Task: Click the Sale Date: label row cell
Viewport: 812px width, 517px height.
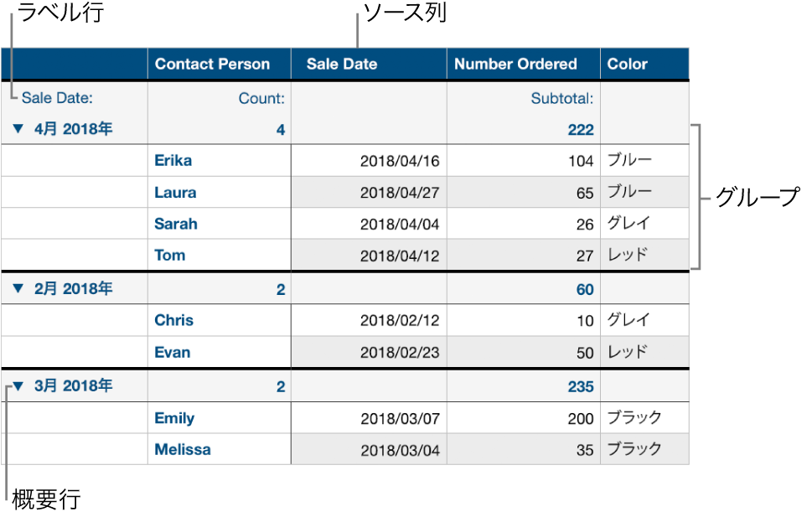Action: click(57, 98)
